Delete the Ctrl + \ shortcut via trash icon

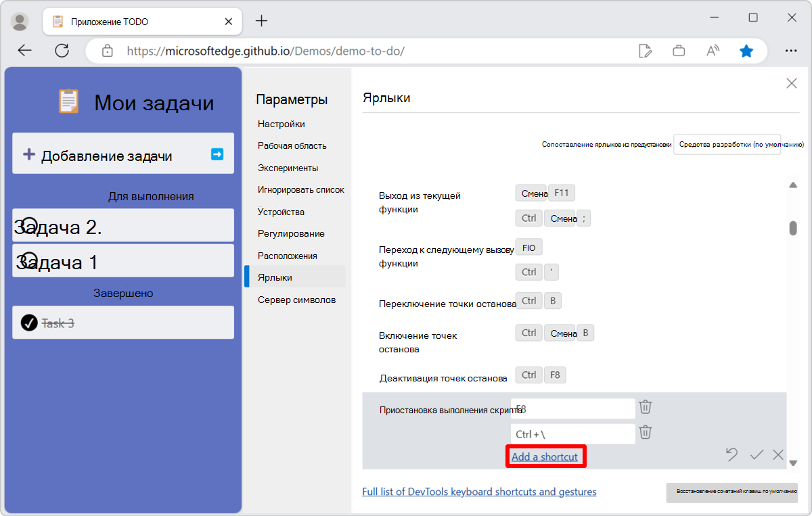point(646,432)
